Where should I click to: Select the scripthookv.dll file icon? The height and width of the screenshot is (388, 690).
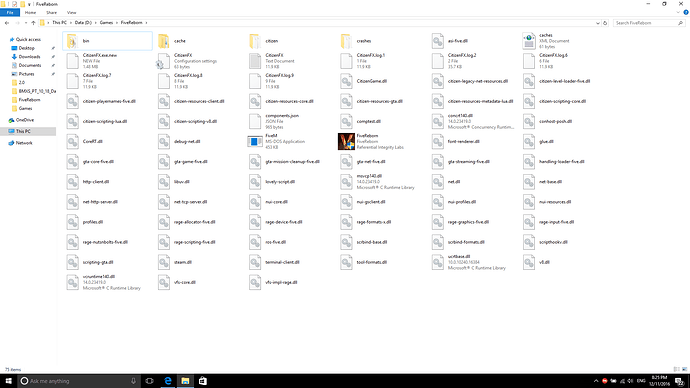[529, 242]
